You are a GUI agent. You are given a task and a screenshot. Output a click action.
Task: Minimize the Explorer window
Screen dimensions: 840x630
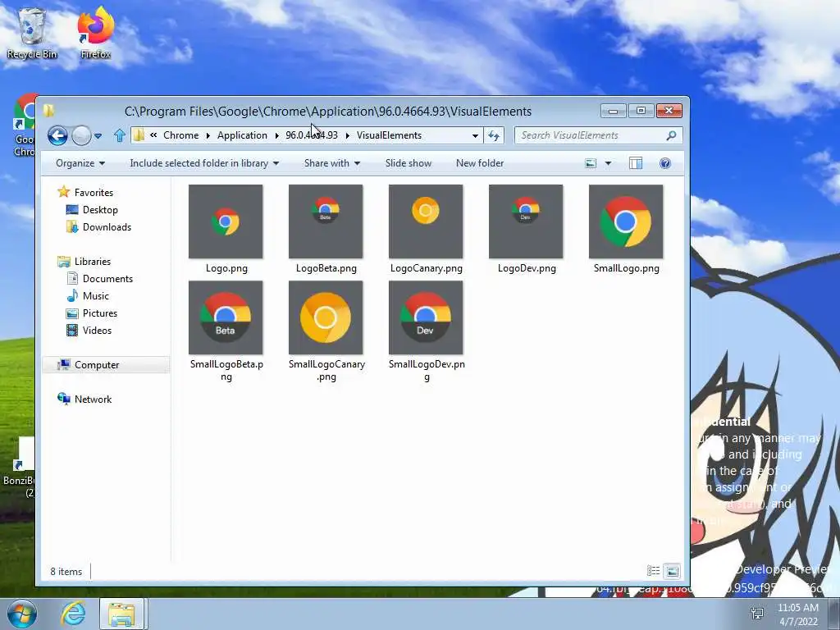[614, 111]
